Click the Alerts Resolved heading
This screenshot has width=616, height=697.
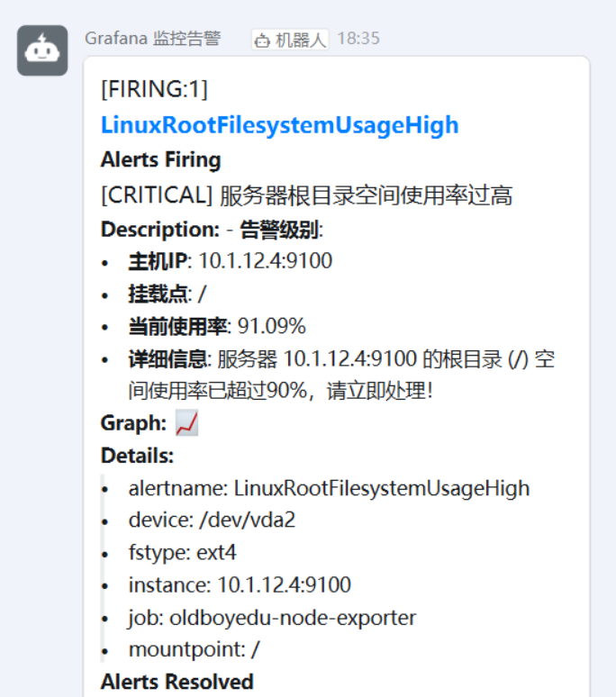(x=177, y=682)
